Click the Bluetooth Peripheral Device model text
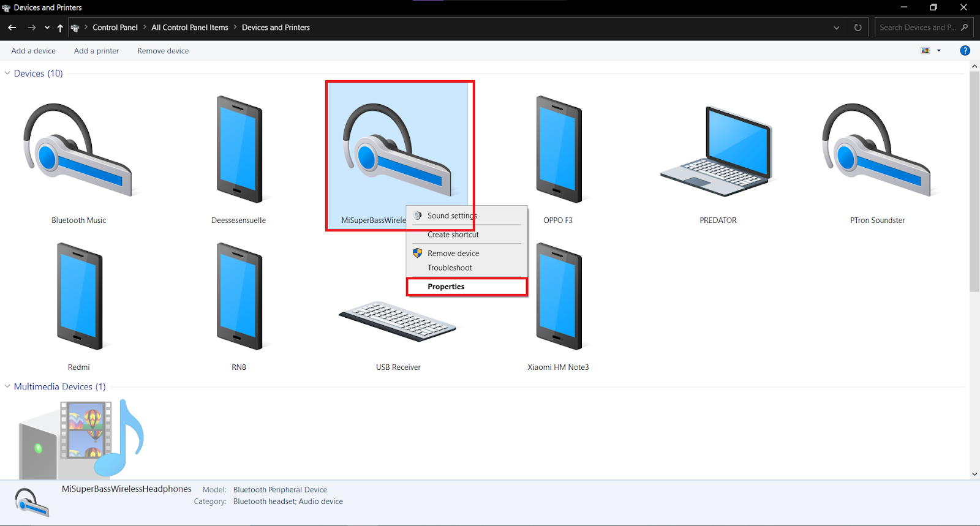The image size is (980, 526). pos(280,490)
